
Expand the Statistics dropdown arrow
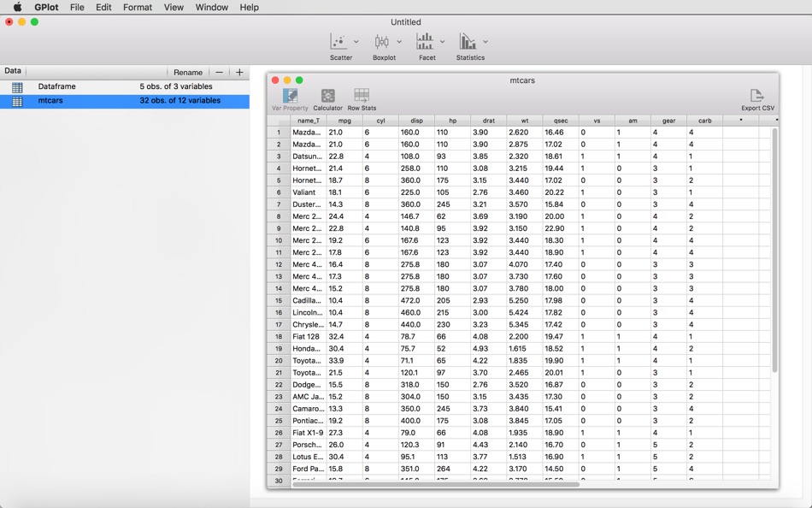coord(485,41)
